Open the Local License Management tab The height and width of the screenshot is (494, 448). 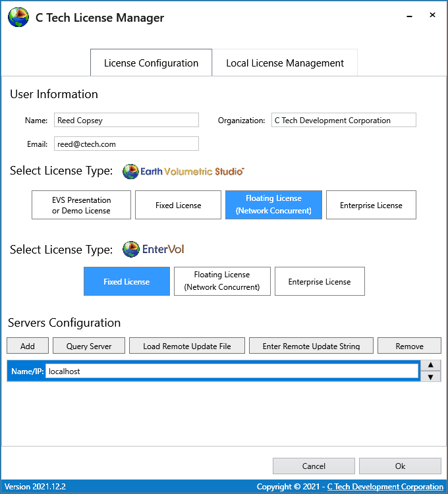(x=285, y=63)
